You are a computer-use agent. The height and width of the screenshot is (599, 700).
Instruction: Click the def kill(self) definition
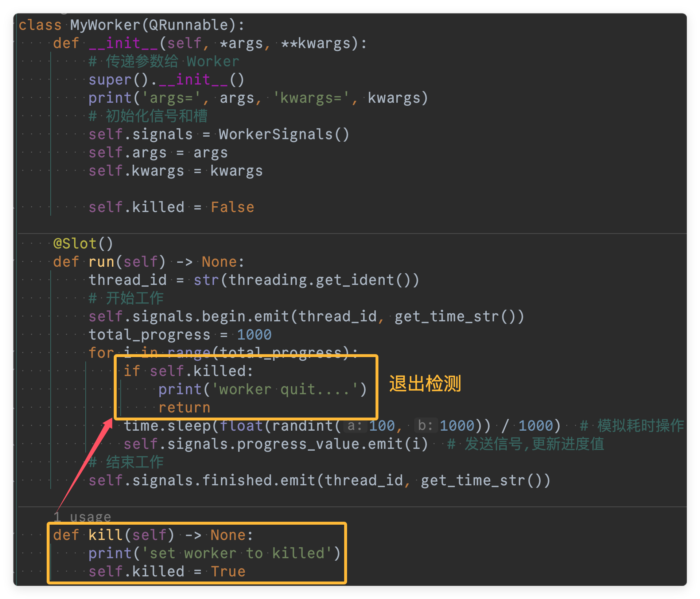[153, 535]
